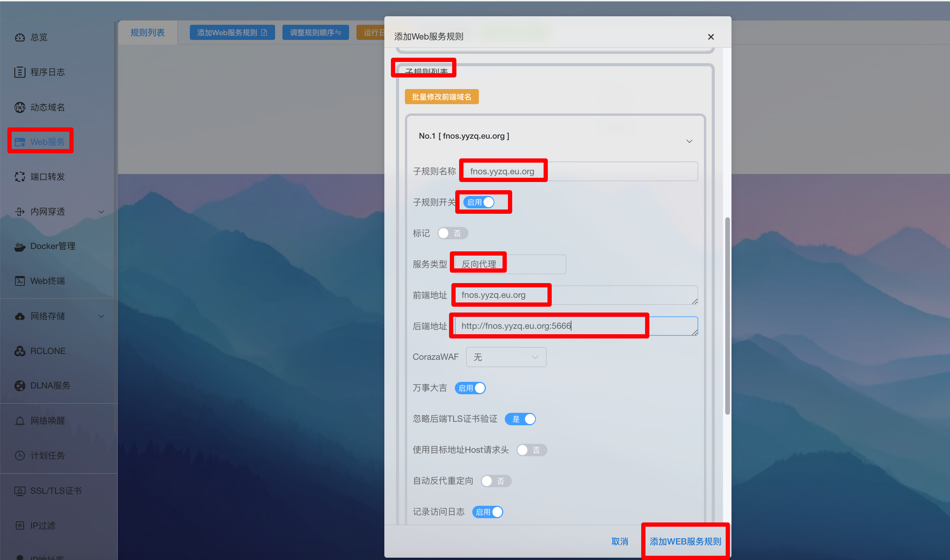The height and width of the screenshot is (560, 950).
Task: Open RCLONE sidebar icon
Action: 20,351
